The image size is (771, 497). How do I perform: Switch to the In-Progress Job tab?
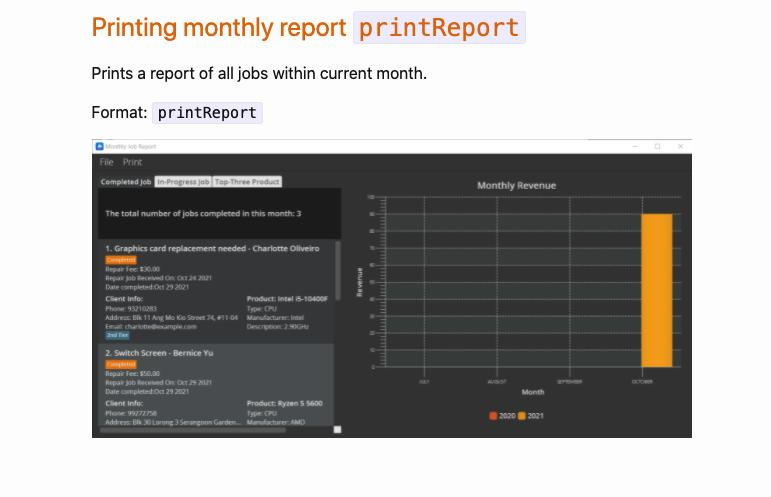[183, 182]
